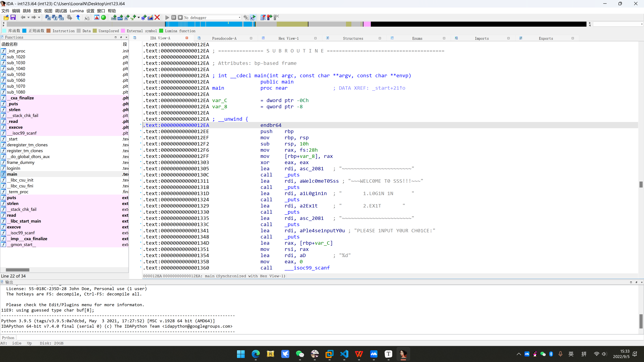Image resolution: width=644 pixels, height=362 pixels.
Task: Click the convert-to-data toolbar icon
Action: (x=120, y=17)
